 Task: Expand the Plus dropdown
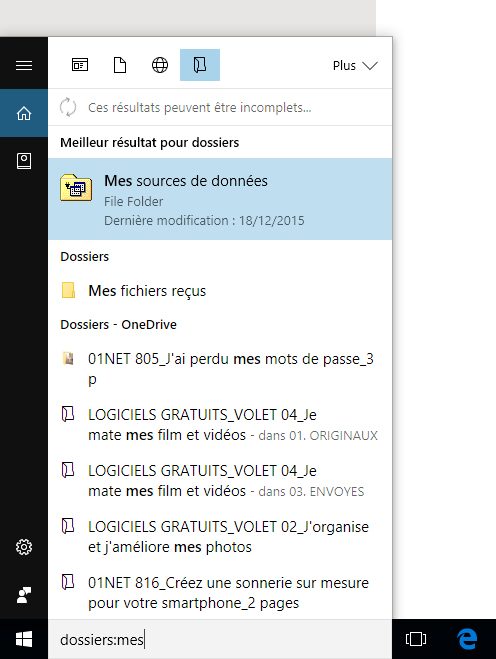(355, 66)
